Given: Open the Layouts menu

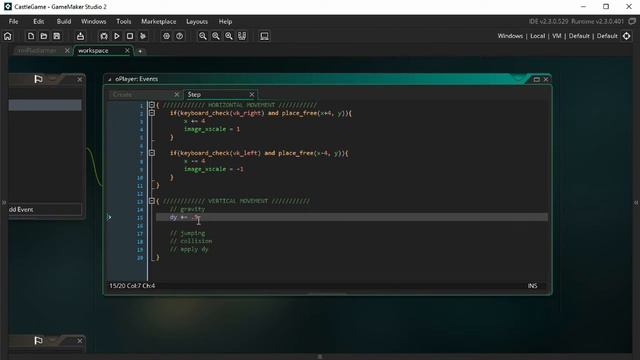Looking at the screenshot, I should (197, 21).
